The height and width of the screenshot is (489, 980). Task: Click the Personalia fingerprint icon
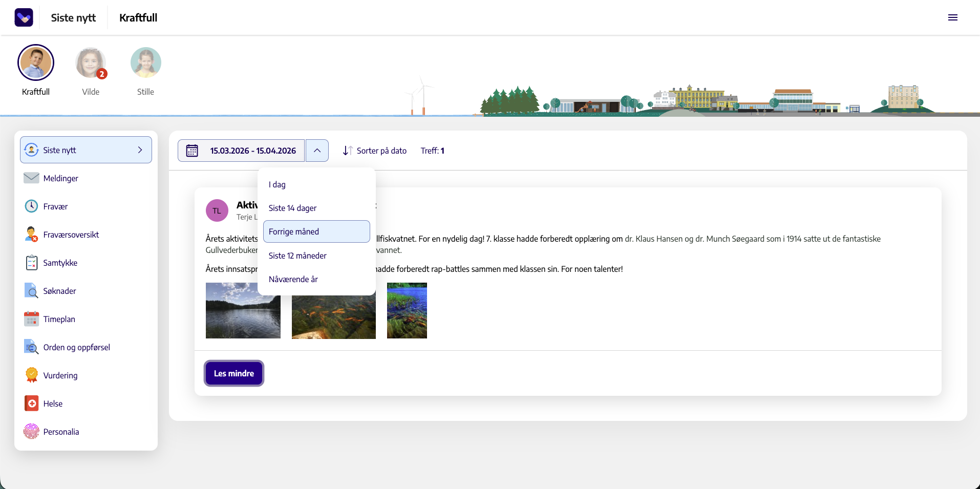[x=31, y=431]
